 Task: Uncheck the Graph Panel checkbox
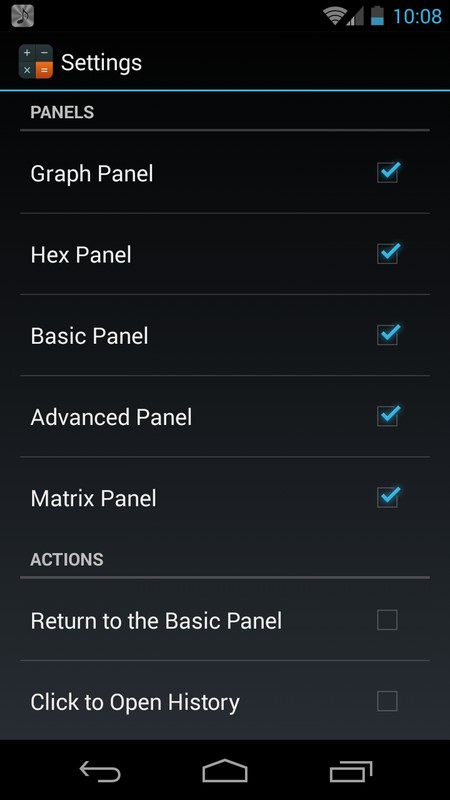pyautogui.click(x=388, y=172)
